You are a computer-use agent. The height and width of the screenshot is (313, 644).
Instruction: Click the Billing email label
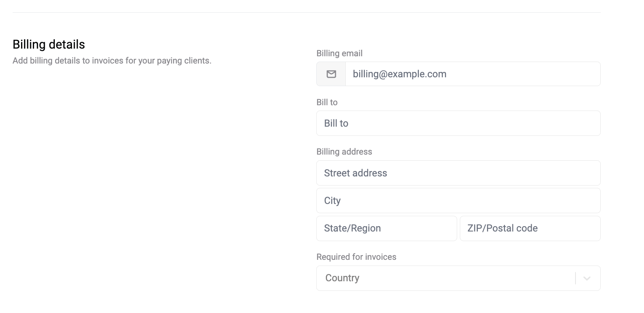[x=339, y=53]
